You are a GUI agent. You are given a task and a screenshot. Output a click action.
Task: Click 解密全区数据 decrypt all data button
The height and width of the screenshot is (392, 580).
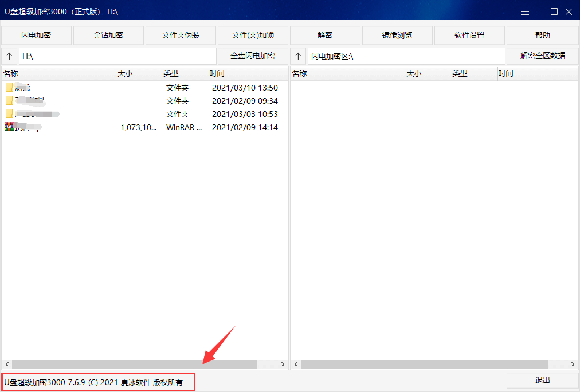(x=542, y=56)
